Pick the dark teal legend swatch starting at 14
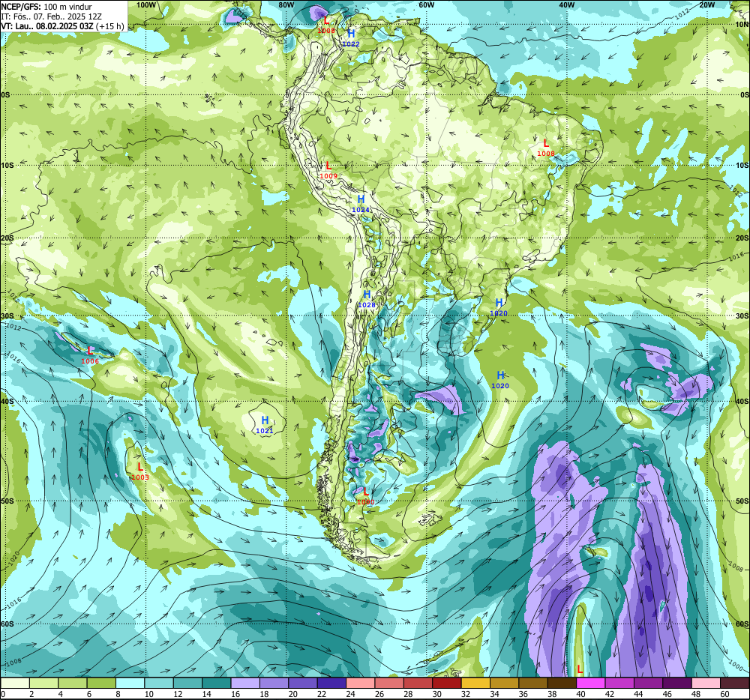The width and height of the screenshot is (750, 700). [x=217, y=684]
